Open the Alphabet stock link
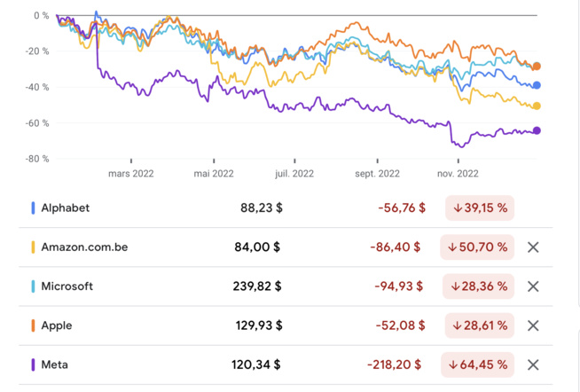 point(66,208)
